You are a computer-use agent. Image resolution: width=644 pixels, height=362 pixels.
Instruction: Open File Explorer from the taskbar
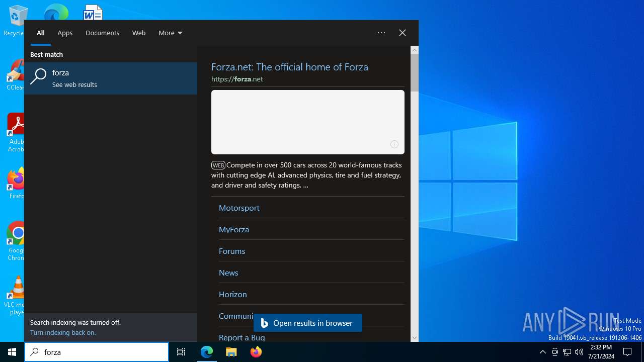click(231, 352)
